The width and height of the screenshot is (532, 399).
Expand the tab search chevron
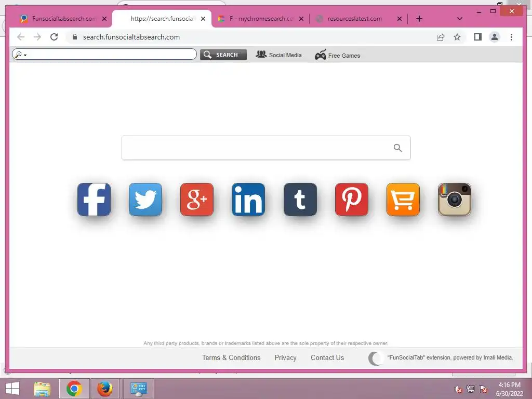(460, 19)
